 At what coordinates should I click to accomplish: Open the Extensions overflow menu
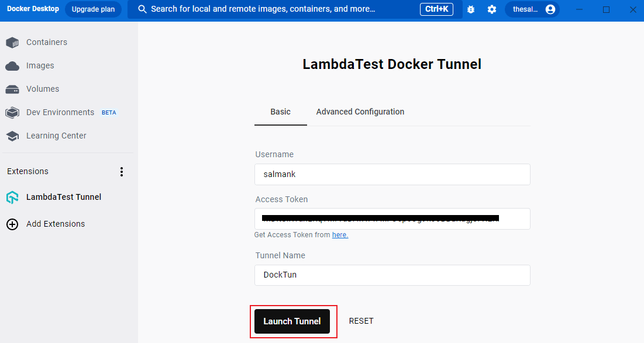121,171
